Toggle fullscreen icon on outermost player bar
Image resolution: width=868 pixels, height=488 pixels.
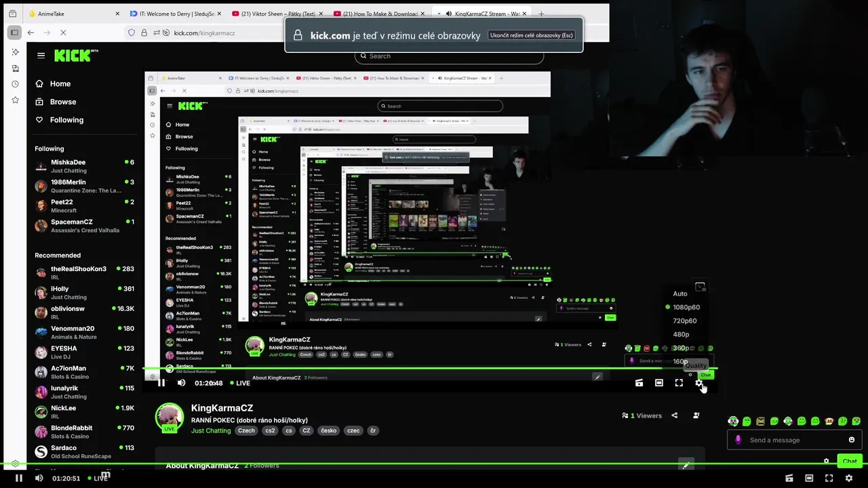829,478
